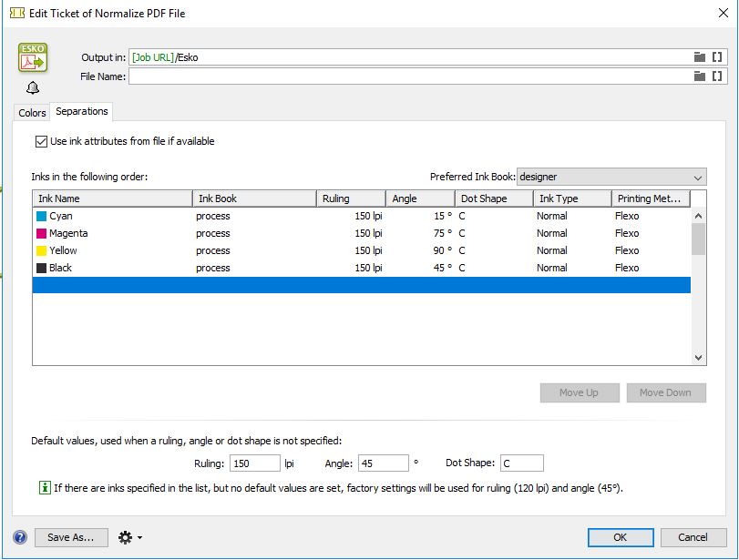This screenshot has height=560, width=739.
Task: Browse folder for Output in field
Action: 700,57
